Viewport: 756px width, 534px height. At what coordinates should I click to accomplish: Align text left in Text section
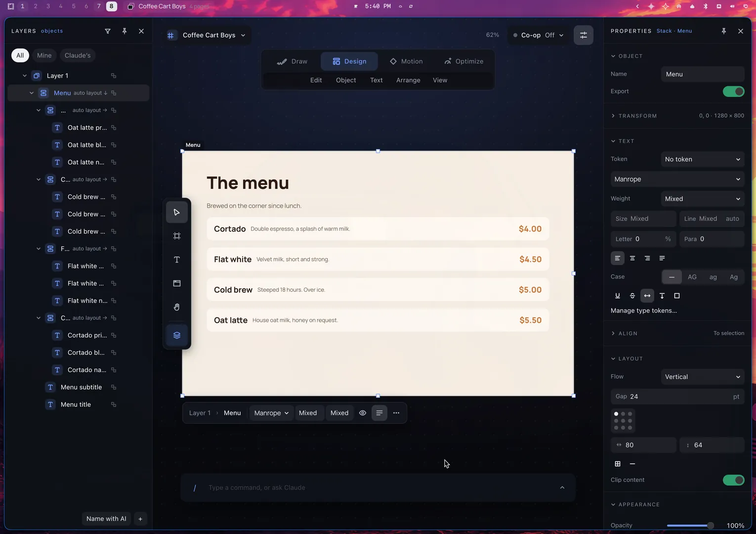[618, 258]
